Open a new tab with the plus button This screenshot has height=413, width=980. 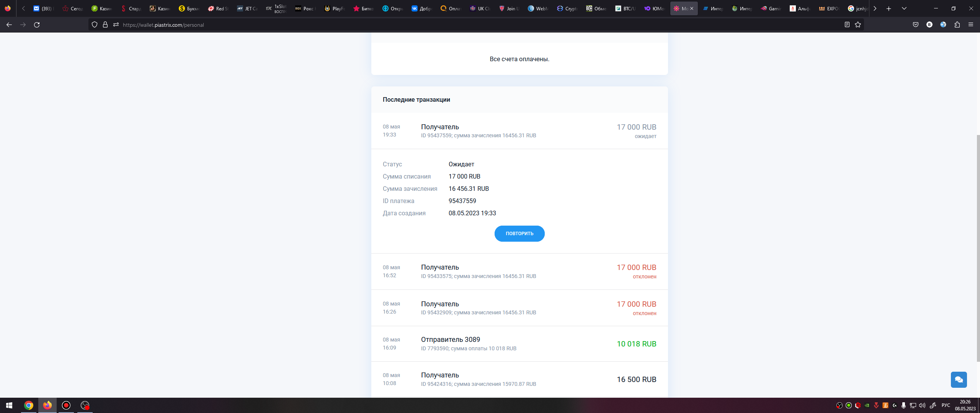click(889, 8)
